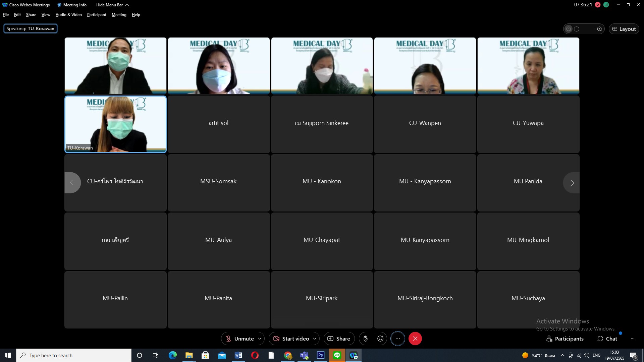Viewport: 644px width, 362px height.
Task: Unmute the microphone
Action: 239,339
